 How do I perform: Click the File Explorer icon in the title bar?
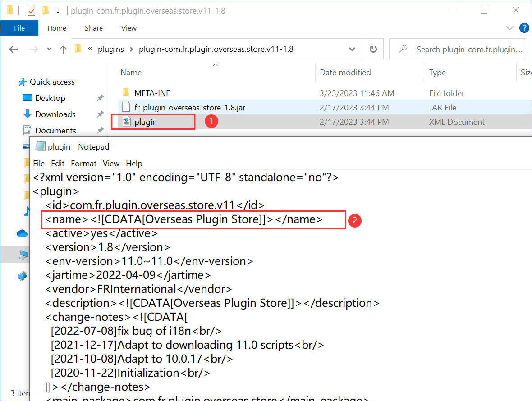click(x=9, y=9)
